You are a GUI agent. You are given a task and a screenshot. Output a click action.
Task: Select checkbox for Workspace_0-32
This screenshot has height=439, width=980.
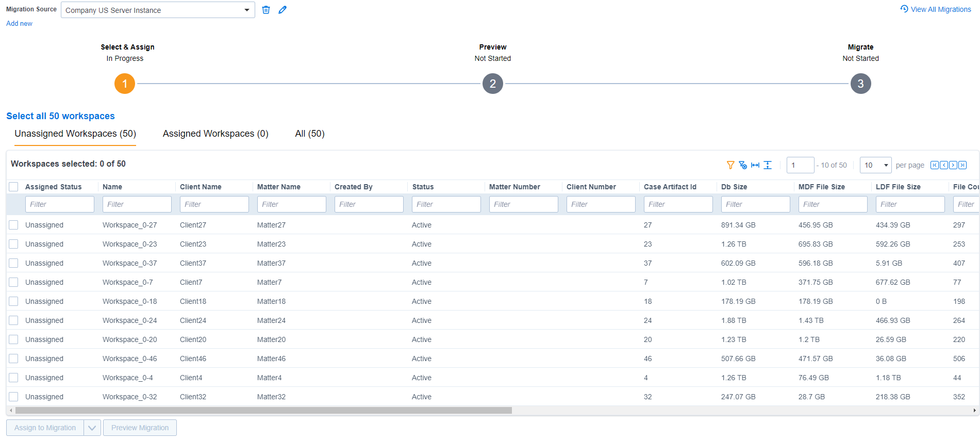[13, 397]
